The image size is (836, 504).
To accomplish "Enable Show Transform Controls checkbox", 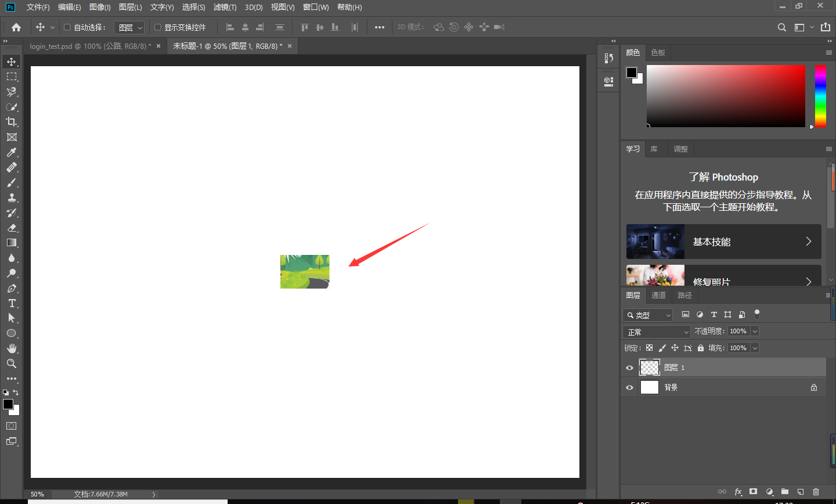I will [x=157, y=27].
